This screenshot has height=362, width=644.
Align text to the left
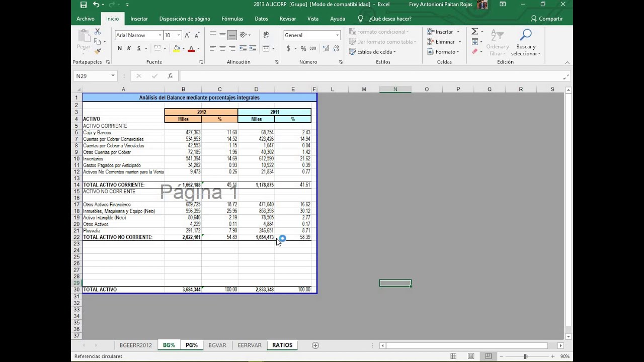213,48
